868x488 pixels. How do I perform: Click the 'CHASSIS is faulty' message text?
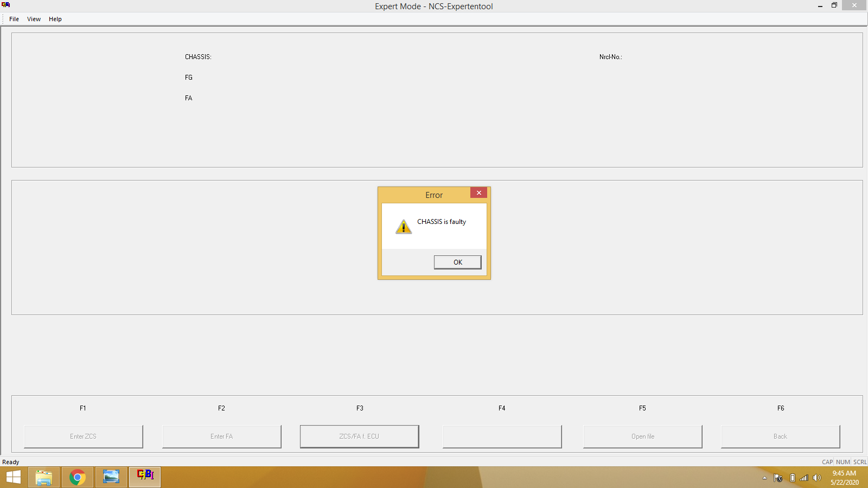[x=442, y=222]
